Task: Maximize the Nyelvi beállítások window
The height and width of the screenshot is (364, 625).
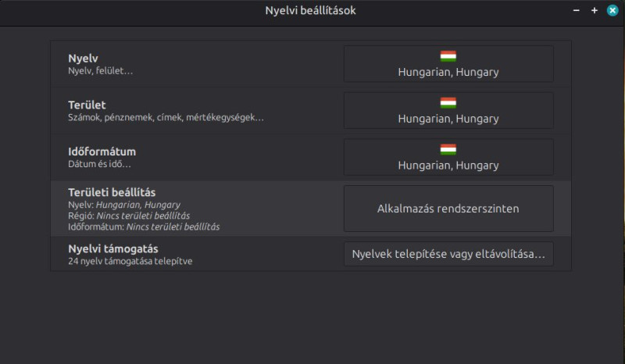Action: tap(595, 11)
